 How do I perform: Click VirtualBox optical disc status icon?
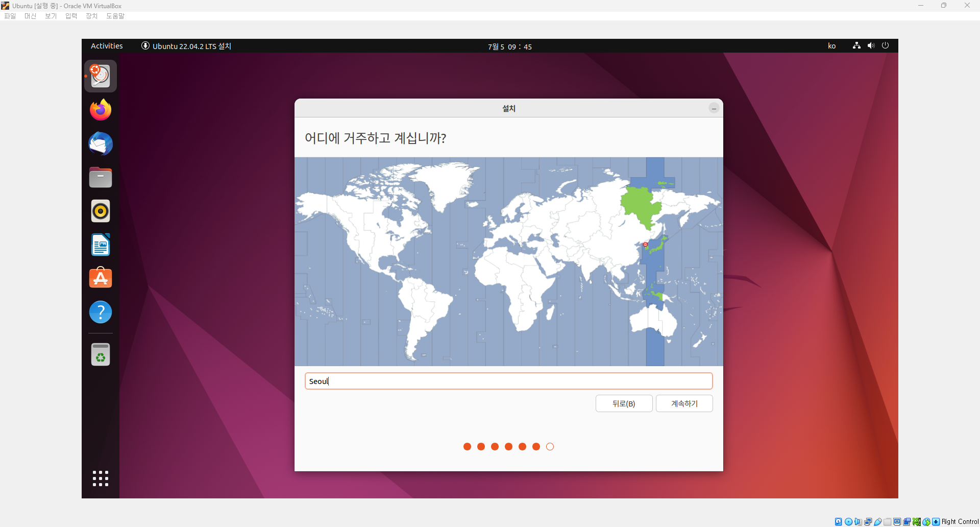848,521
